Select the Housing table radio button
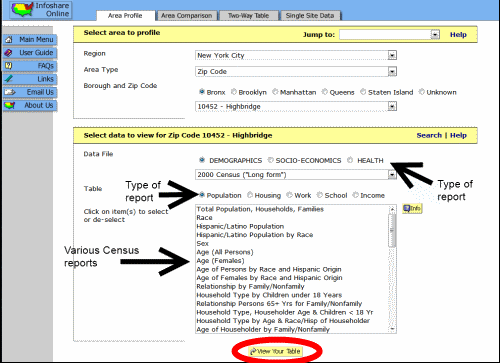This screenshot has height=363, width=500. coord(250,195)
